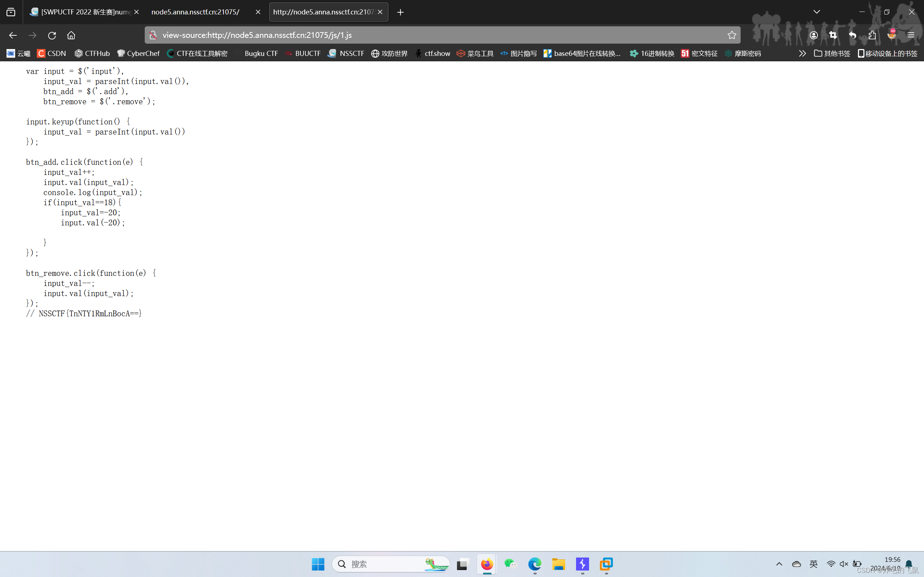Go to the browser home page
Image resolution: width=924 pixels, height=577 pixels.
tap(71, 35)
